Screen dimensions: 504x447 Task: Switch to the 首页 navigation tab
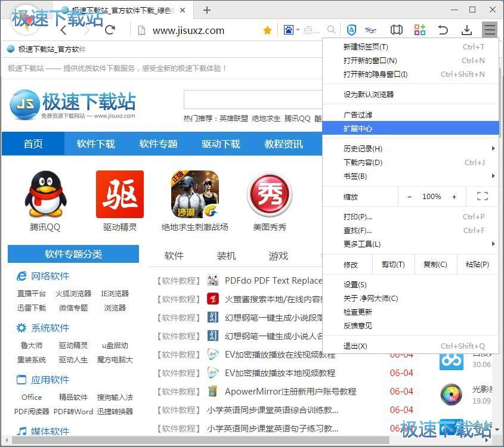click(33, 144)
